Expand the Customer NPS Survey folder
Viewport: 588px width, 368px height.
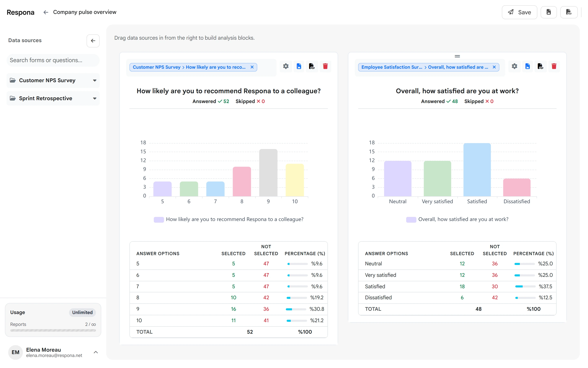coord(95,80)
